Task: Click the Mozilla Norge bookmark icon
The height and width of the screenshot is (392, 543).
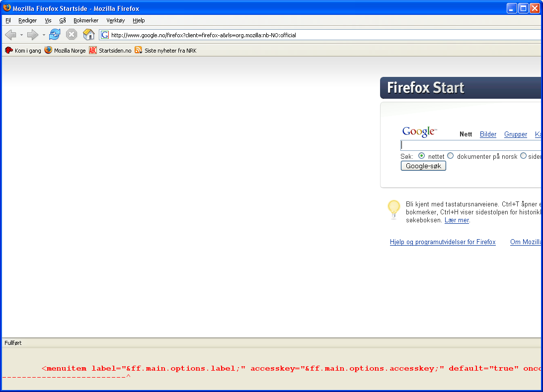Action: click(48, 50)
